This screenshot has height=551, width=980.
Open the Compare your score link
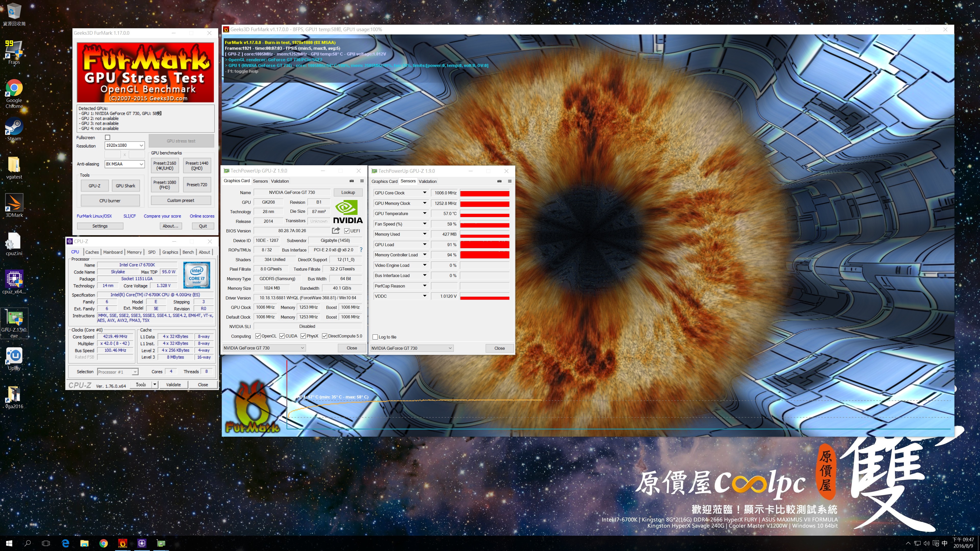[x=162, y=216]
